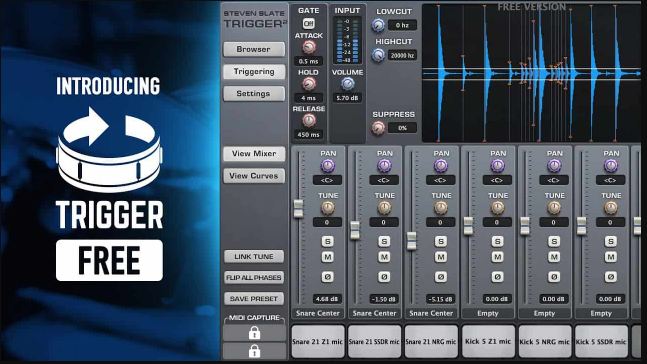The height and width of the screenshot is (364, 647).
Task: Click the input Volume knob
Action: coord(347,84)
